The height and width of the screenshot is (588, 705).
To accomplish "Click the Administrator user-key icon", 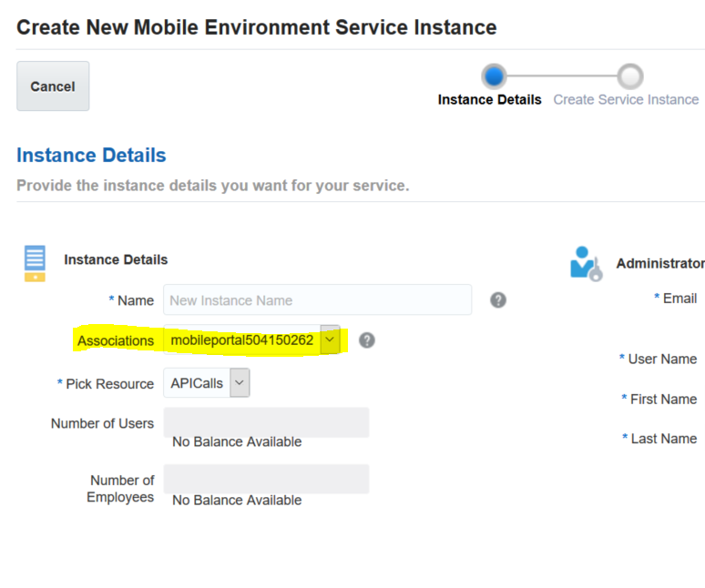I will pyautogui.click(x=586, y=263).
